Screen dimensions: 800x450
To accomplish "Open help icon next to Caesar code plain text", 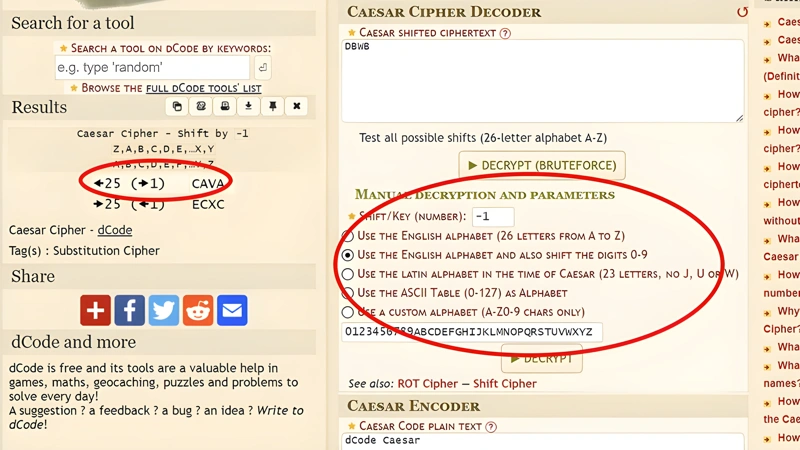I will pyautogui.click(x=491, y=427).
